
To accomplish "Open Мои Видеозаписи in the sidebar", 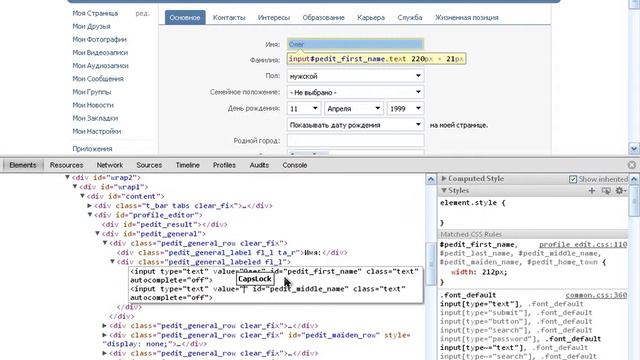I will pyautogui.click(x=100, y=52).
